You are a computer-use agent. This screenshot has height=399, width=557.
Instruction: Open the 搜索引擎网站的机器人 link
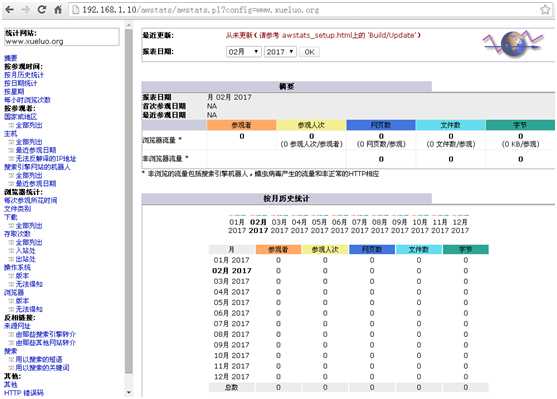37,167
